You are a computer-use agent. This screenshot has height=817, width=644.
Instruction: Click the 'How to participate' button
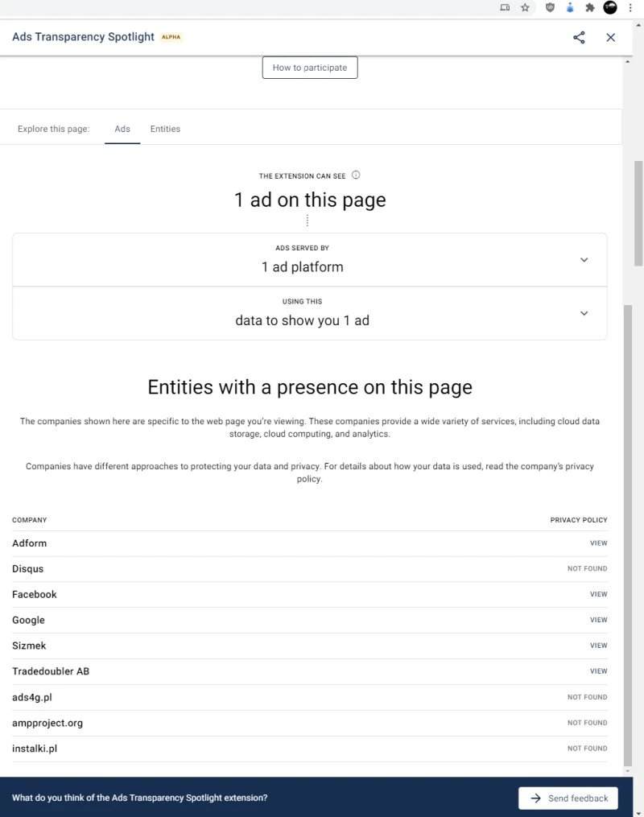[309, 68]
